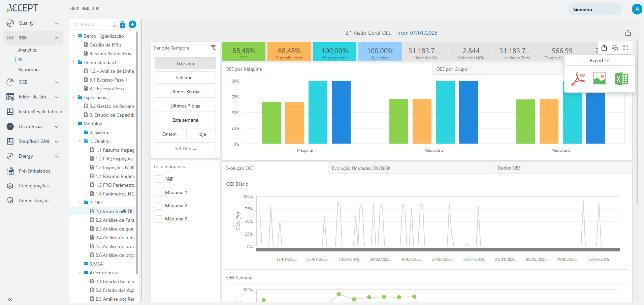Screen dimensions: 644x305
Task: Export the report to Excel
Action: (x=621, y=79)
